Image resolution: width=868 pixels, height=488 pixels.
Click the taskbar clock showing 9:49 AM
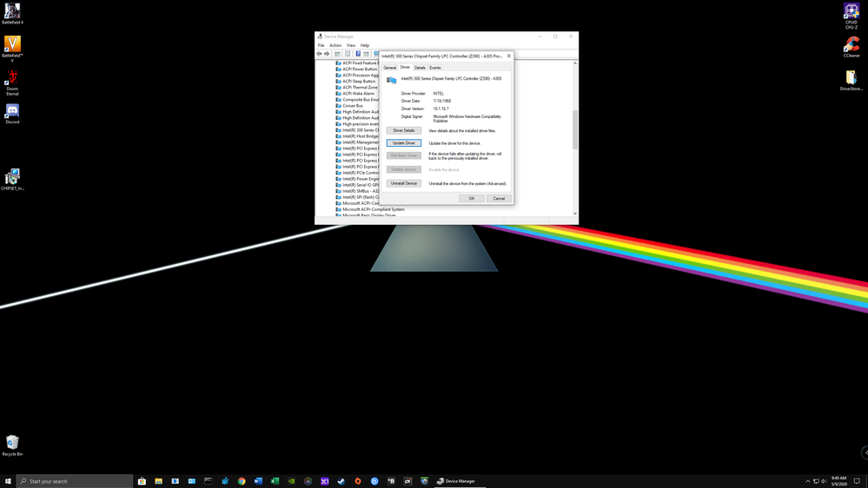pyautogui.click(x=838, y=481)
